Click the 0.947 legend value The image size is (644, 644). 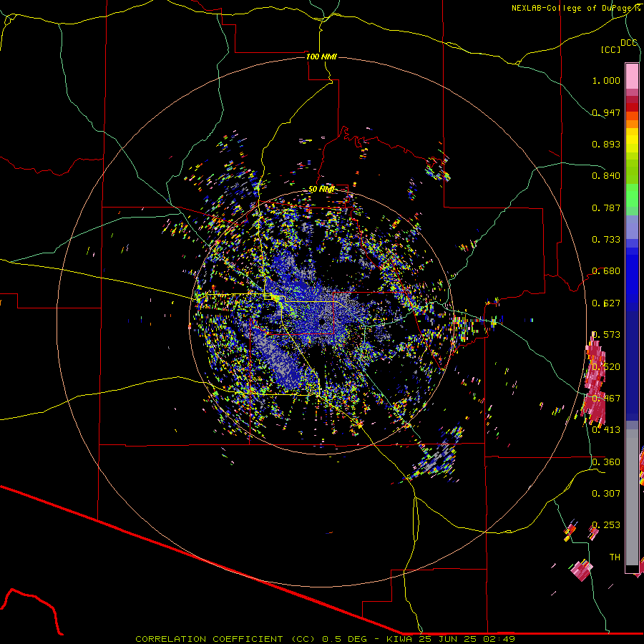(x=606, y=112)
